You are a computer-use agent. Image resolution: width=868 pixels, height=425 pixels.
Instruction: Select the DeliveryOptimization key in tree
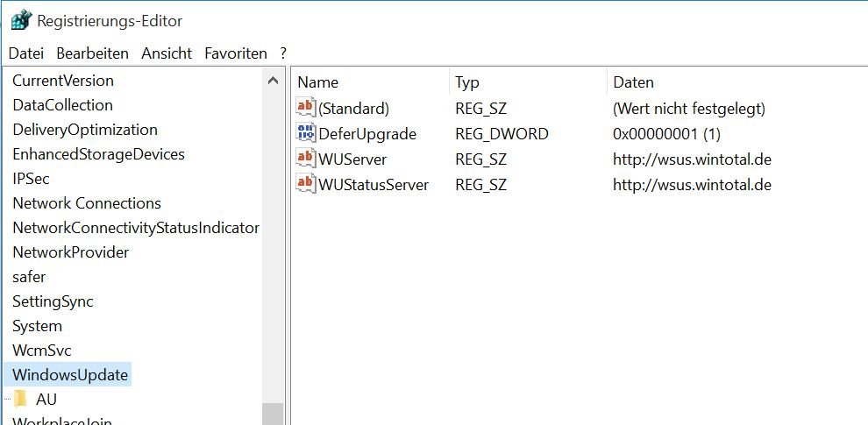point(85,130)
